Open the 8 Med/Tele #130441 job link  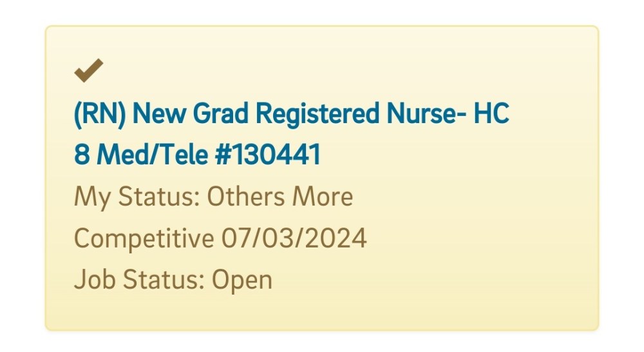click(x=197, y=155)
